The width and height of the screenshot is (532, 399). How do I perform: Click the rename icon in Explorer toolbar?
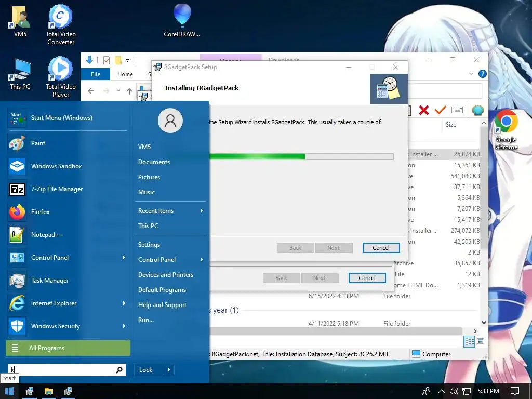pos(457,110)
